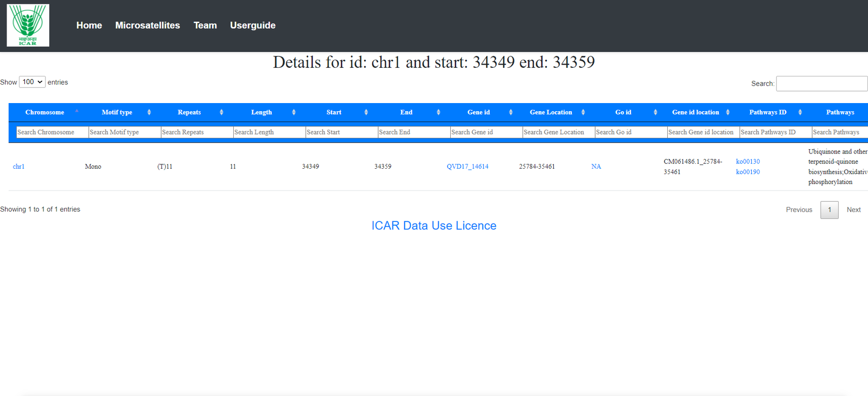Sort by Repeats column arrows

(x=221, y=112)
